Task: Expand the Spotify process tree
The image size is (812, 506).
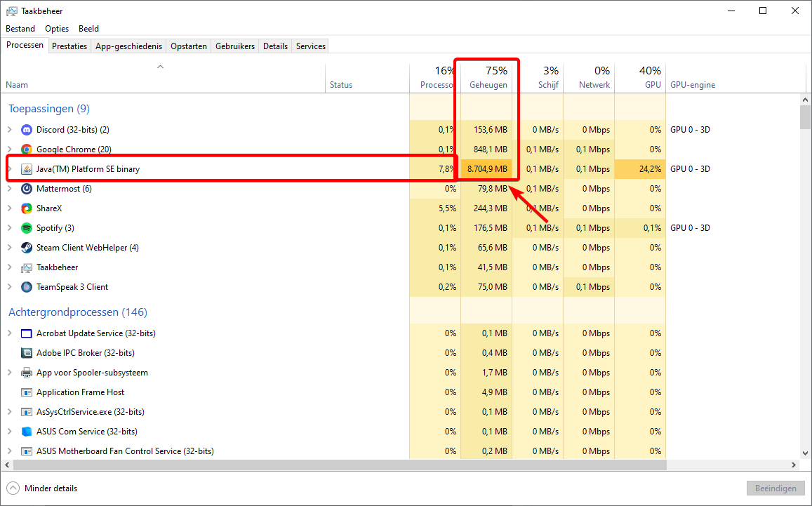Action: (10, 228)
